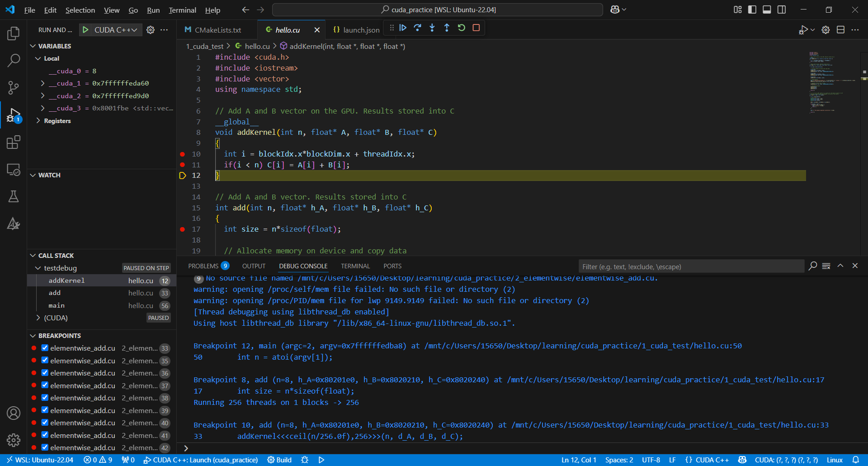Click the debug console filter input field
This screenshot has height=466, width=868.
(691, 266)
